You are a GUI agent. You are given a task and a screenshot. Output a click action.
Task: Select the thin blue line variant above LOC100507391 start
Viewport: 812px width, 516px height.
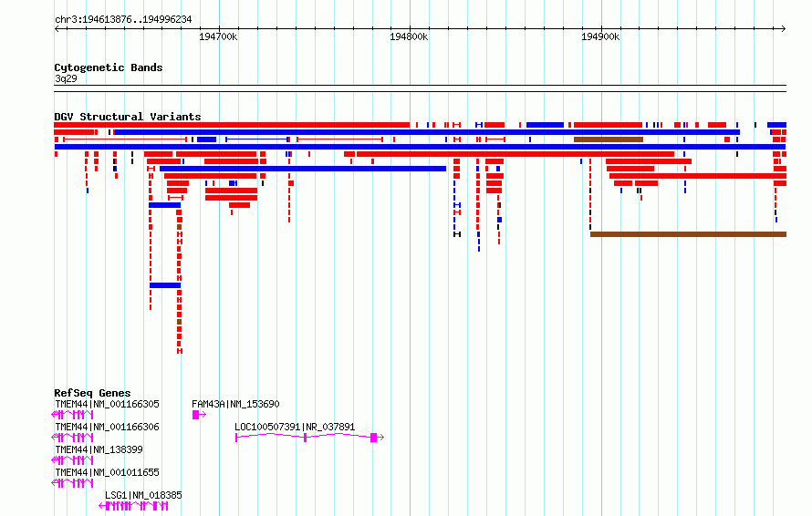click(257, 139)
